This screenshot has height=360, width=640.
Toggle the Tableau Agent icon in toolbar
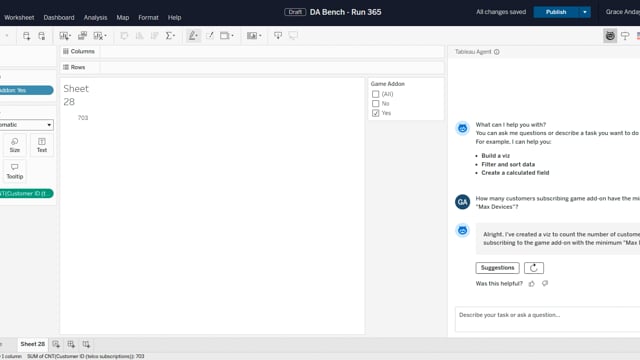(x=610, y=36)
